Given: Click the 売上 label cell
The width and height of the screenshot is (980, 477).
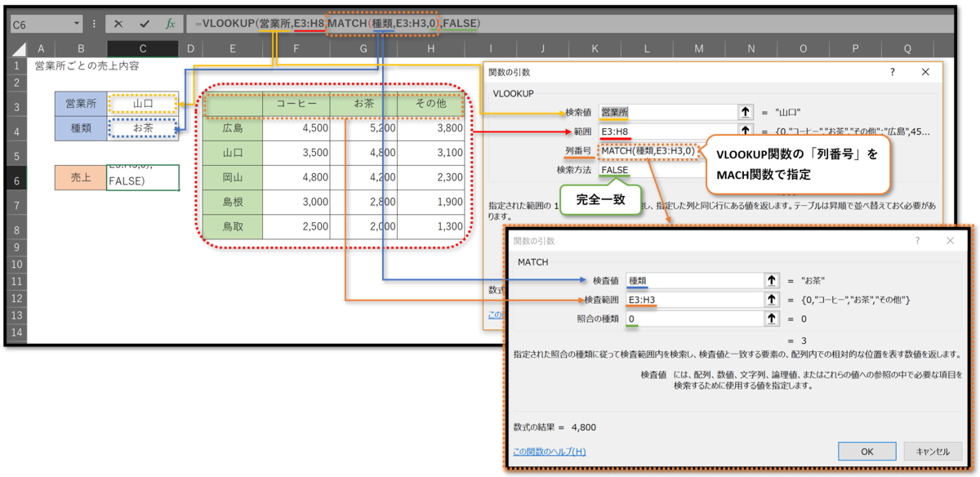Looking at the screenshot, I should (81, 178).
